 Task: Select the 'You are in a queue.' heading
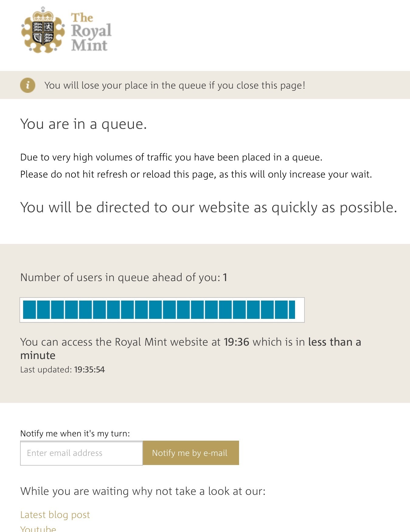click(x=84, y=124)
